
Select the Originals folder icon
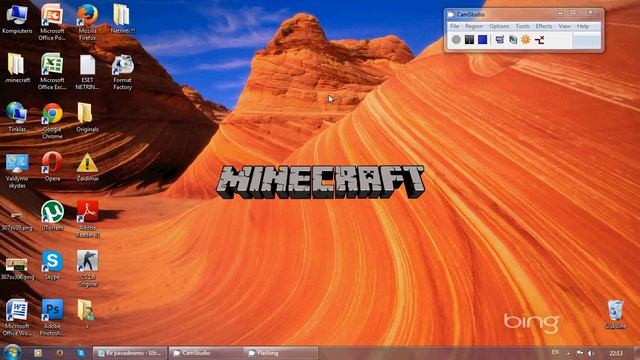[87, 117]
